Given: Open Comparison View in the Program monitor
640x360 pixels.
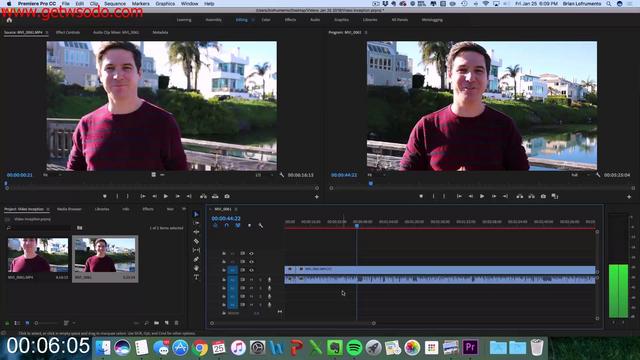Looking at the screenshot, I should [555, 196].
